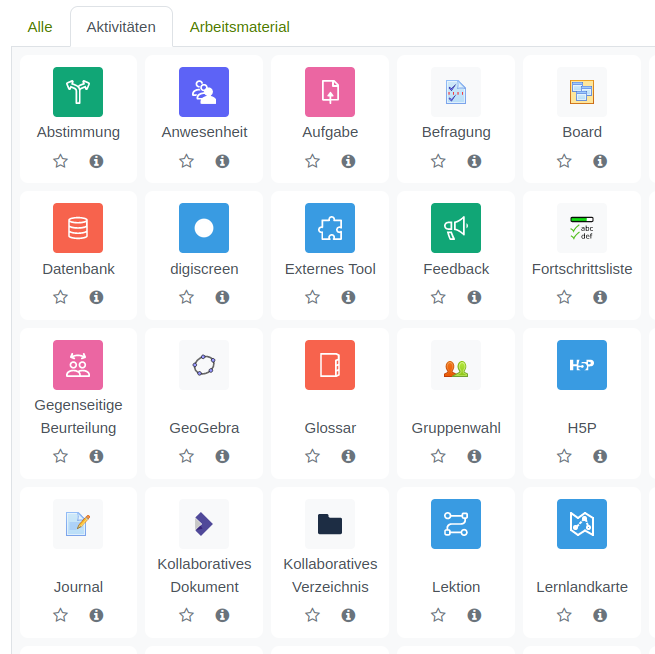Star the Abstimmung activity as favorite
655x654 pixels.
pos(60,161)
